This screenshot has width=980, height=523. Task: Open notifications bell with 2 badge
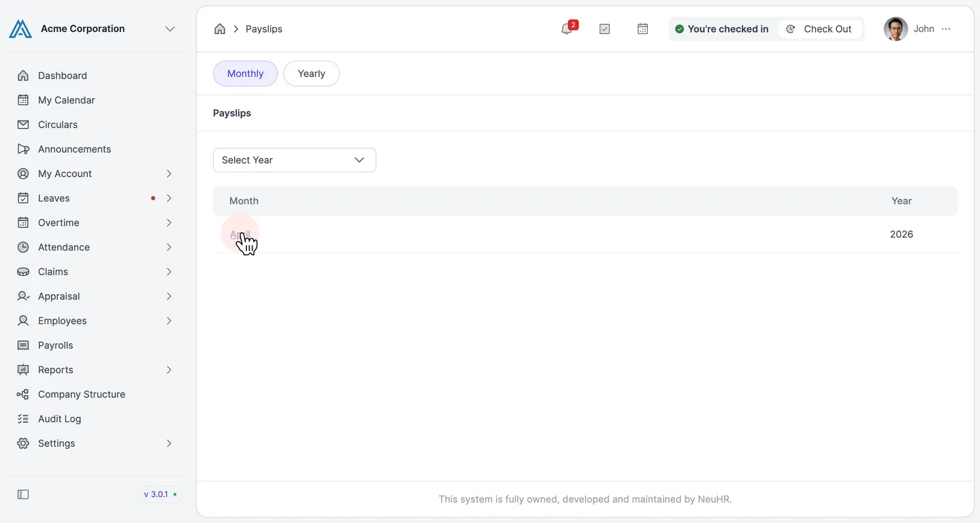[x=568, y=29]
